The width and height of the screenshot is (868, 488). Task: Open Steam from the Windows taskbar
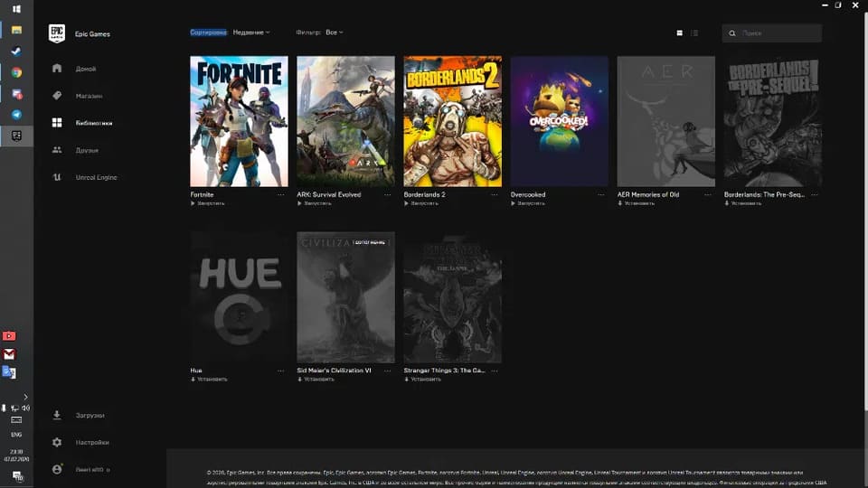point(16,52)
